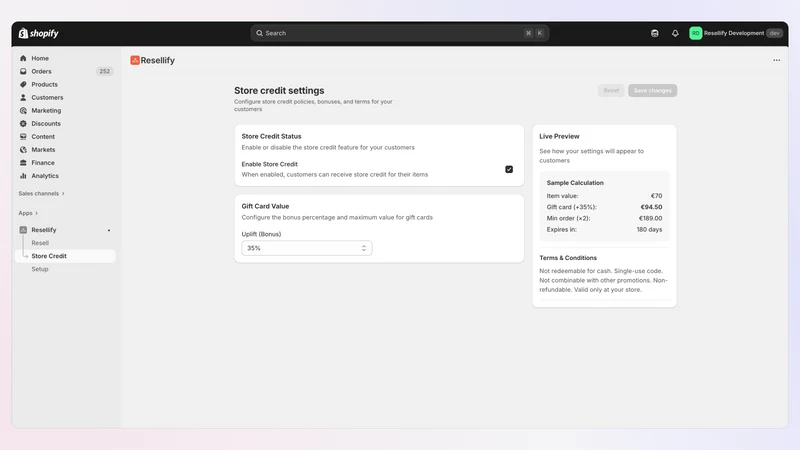Click the Resellify app icon in sidebar

tap(23, 230)
